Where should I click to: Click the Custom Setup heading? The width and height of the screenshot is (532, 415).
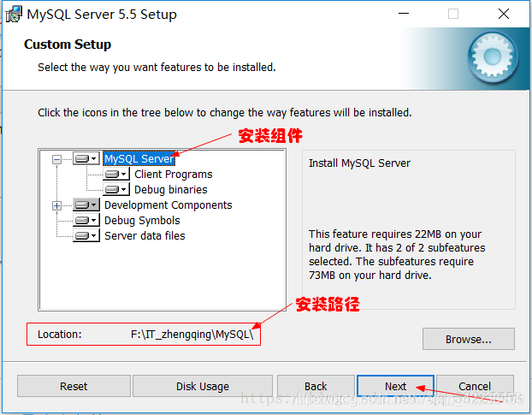tap(68, 44)
